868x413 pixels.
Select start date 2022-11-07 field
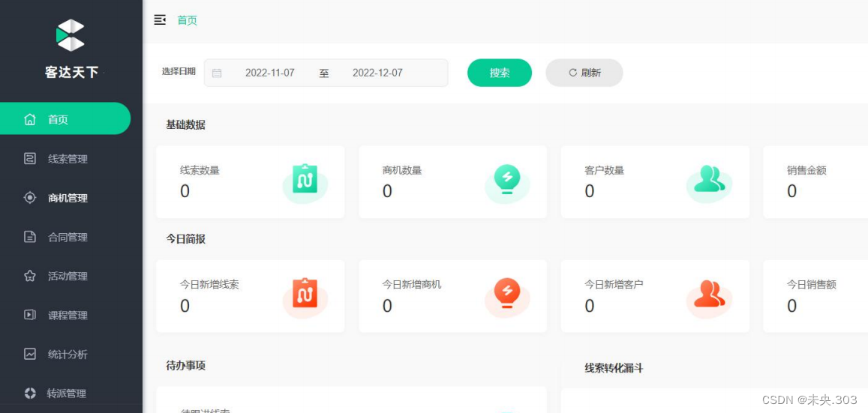point(269,73)
